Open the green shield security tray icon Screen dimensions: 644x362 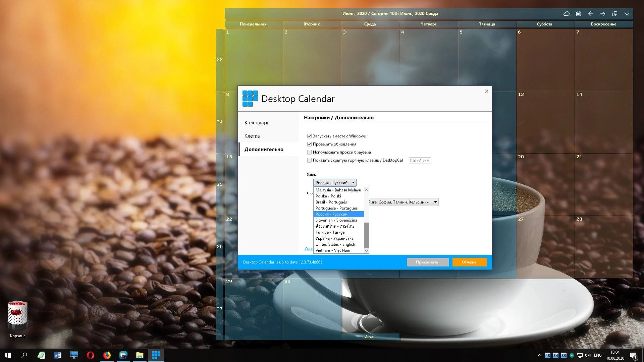point(572,355)
